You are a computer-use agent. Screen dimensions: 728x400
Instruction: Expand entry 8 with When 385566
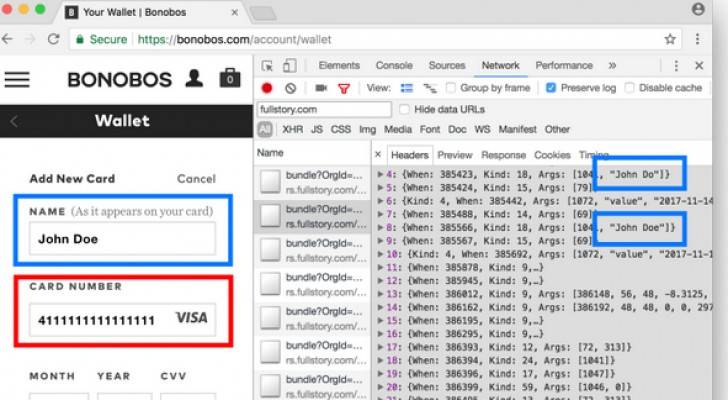tap(380, 228)
